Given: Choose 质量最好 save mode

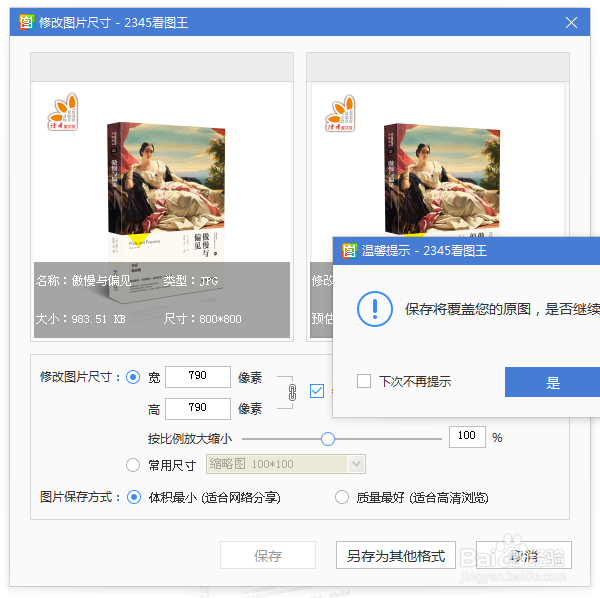Looking at the screenshot, I should point(342,497).
